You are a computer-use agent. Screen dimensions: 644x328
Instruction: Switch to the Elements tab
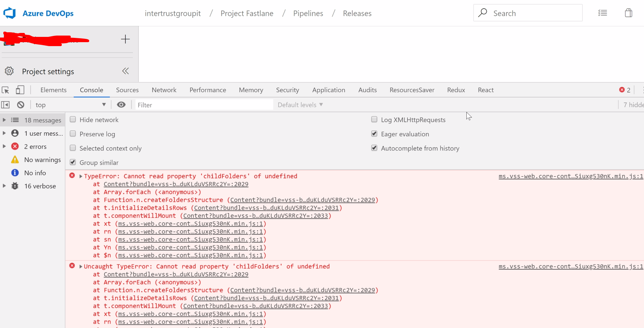point(53,90)
